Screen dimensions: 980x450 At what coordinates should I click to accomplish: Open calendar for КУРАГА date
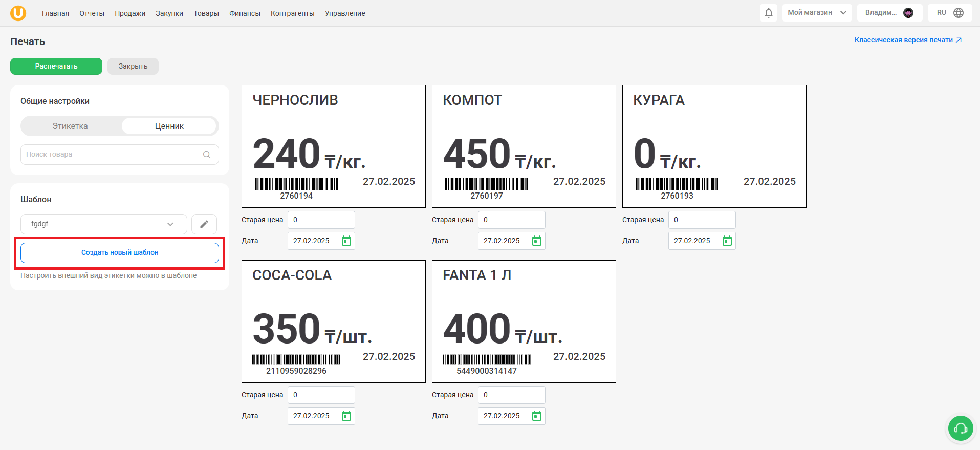point(727,241)
